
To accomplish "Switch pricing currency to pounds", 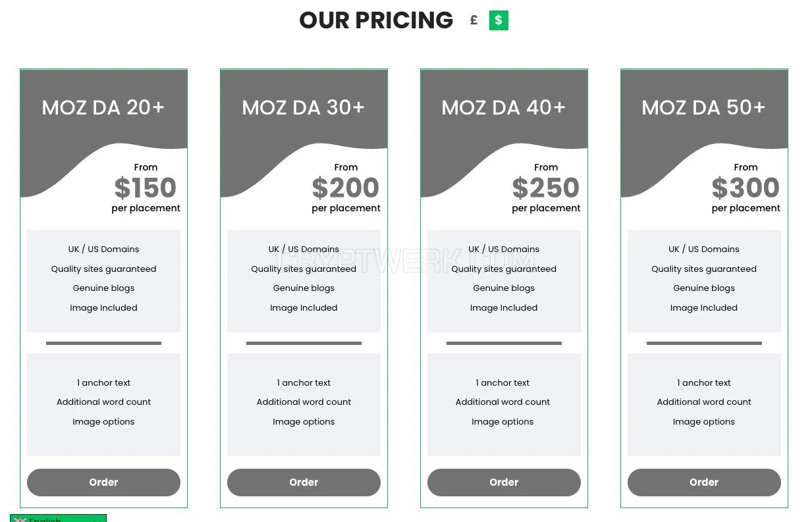I will (474, 20).
